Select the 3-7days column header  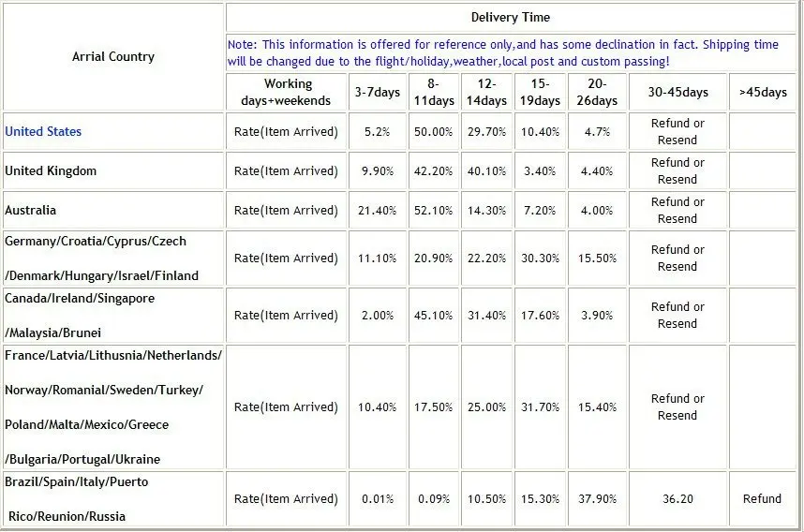pos(378,92)
